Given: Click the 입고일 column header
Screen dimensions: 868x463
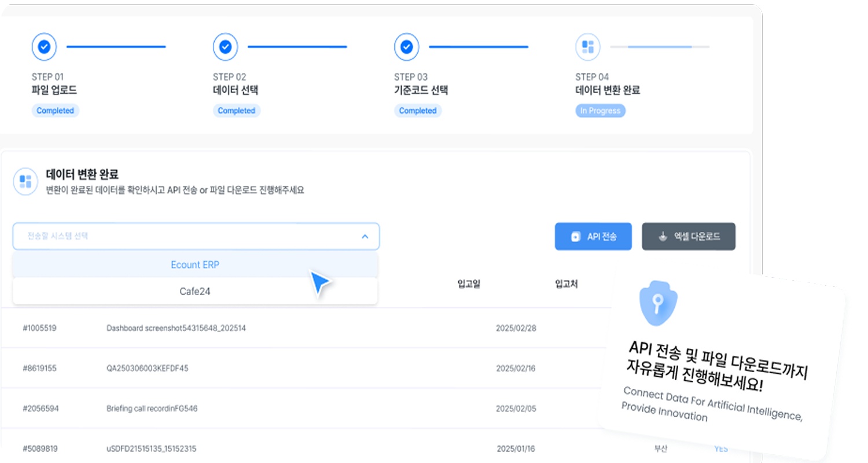Looking at the screenshot, I should 469,284.
